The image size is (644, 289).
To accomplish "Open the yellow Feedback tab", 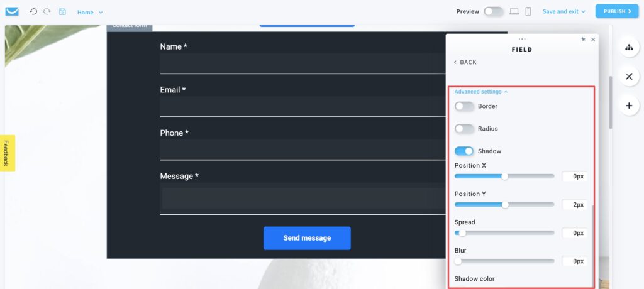I will tap(8, 153).
